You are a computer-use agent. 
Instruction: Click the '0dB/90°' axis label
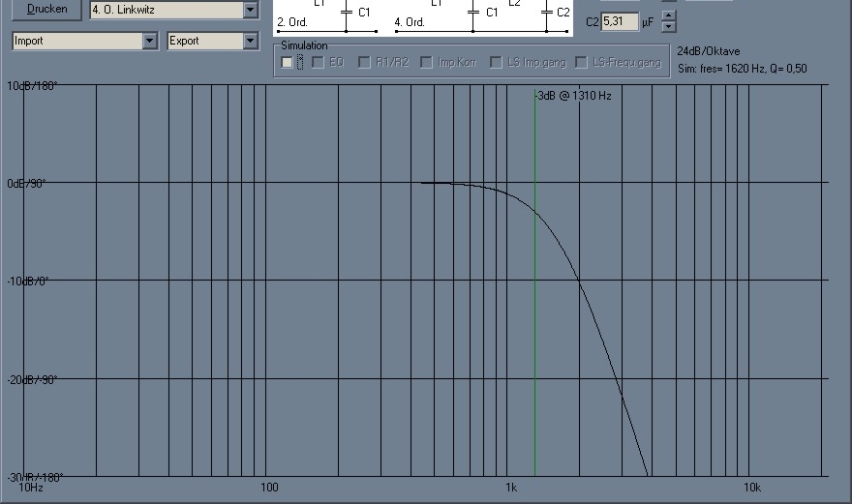[27, 184]
